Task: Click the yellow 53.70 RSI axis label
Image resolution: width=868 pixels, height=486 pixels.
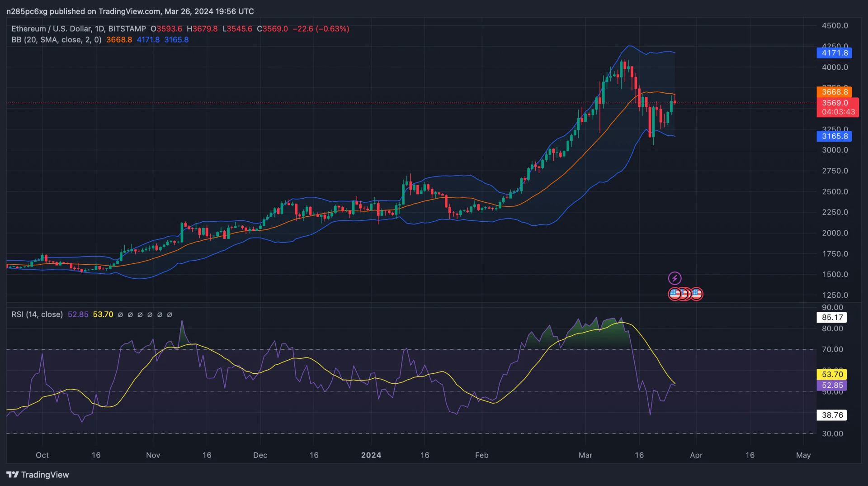Action: point(832,374)
